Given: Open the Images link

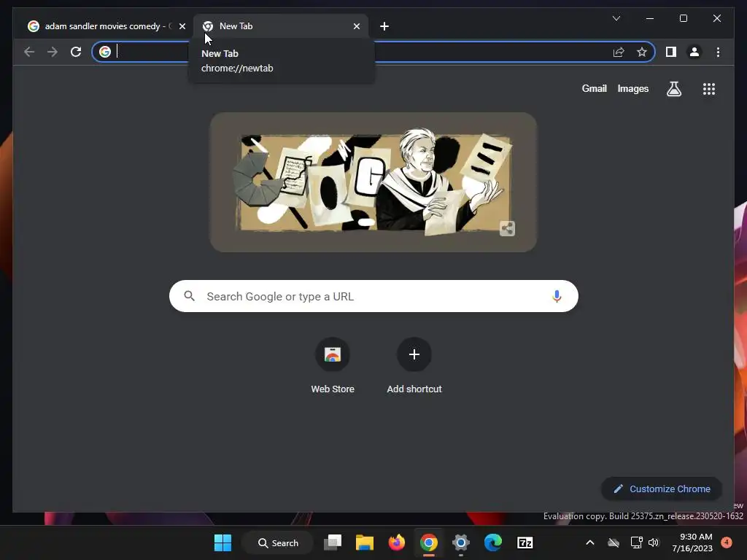Looking at the screenshot, I should pos(632,88).
